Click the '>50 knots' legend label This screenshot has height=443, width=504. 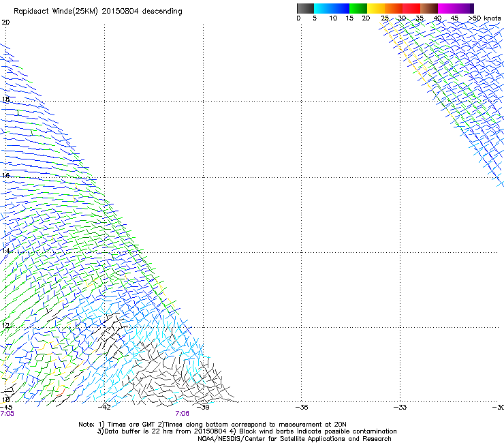click(x=485, y=18)
